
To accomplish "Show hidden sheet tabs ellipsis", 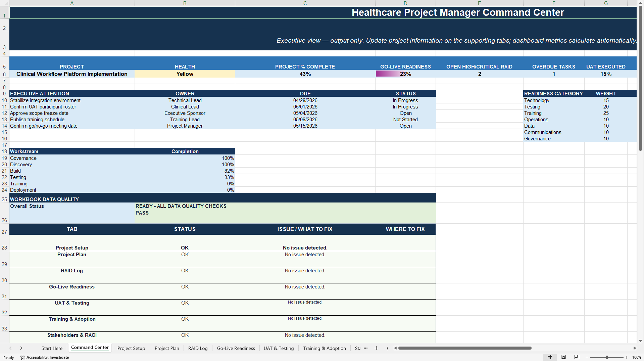I will tap(365, 348).
